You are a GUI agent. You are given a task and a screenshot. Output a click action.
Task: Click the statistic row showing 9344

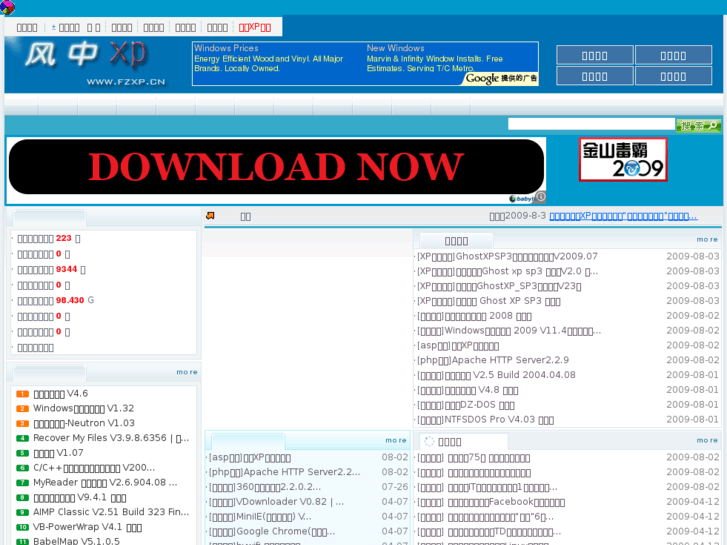pyautogui.click(x=51, y=269)
